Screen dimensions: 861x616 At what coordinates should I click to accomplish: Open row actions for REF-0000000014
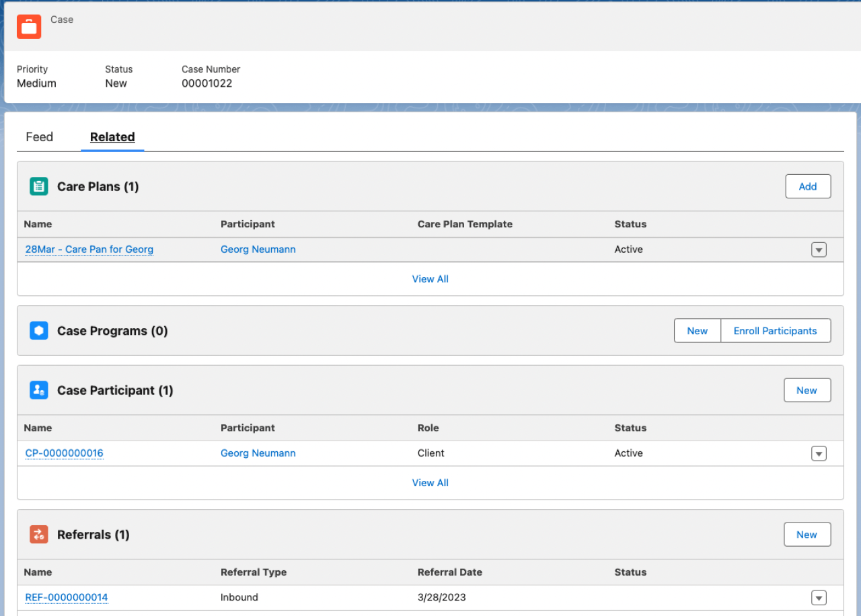point(819,598)
